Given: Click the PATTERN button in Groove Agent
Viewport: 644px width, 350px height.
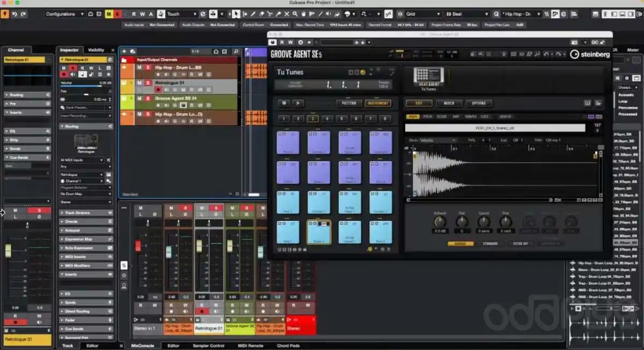Looking at the screenshot, I should click(348, 103).
